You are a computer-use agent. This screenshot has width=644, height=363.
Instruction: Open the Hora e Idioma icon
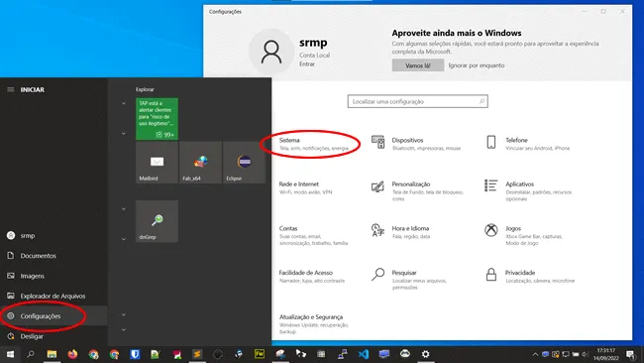[x=377, y=230]
